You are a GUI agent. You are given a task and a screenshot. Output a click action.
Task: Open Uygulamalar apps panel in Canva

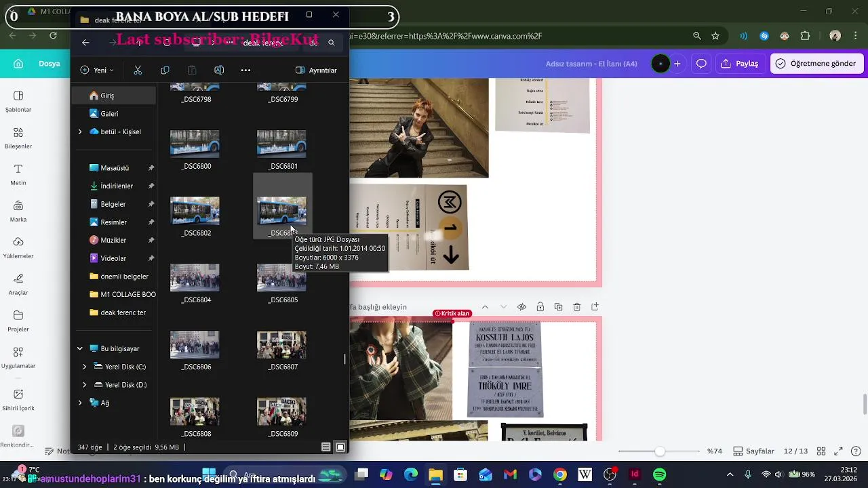pos(18,357)
